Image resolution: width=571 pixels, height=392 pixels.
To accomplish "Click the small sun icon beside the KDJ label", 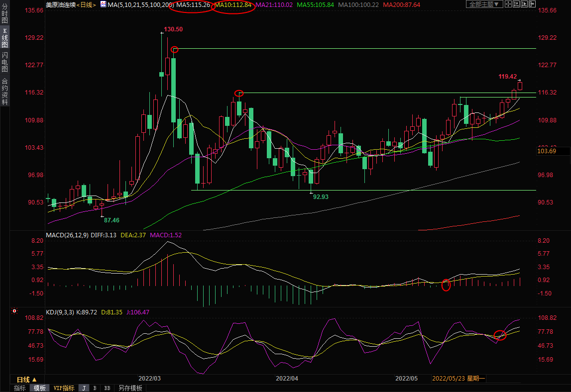I will (14, 311).
